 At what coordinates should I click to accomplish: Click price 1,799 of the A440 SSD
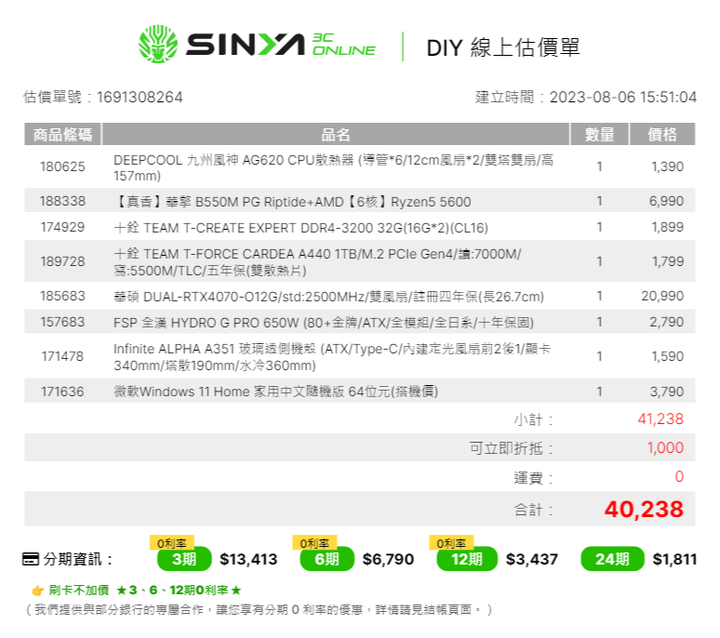click(668, 261)
